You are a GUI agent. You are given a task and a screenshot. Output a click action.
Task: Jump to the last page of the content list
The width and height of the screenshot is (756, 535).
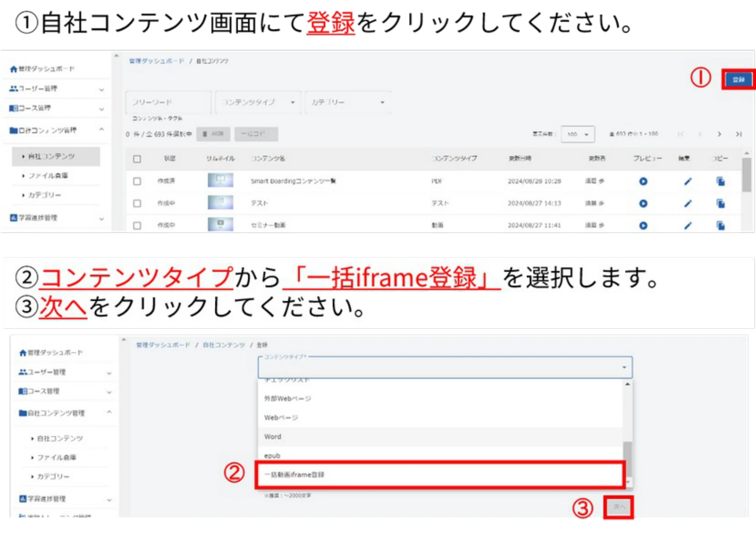(x=739, y=134)
